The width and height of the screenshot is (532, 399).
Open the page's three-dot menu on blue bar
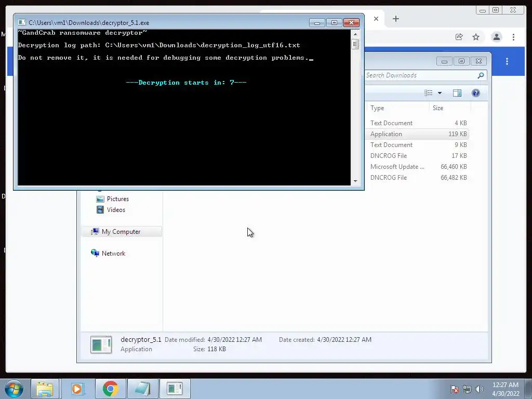tap(507, 61)
